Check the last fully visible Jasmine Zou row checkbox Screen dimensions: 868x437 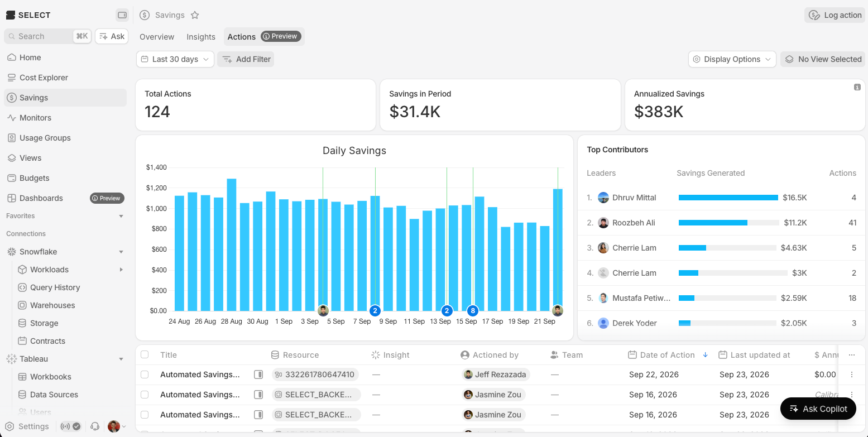[145, 415]
